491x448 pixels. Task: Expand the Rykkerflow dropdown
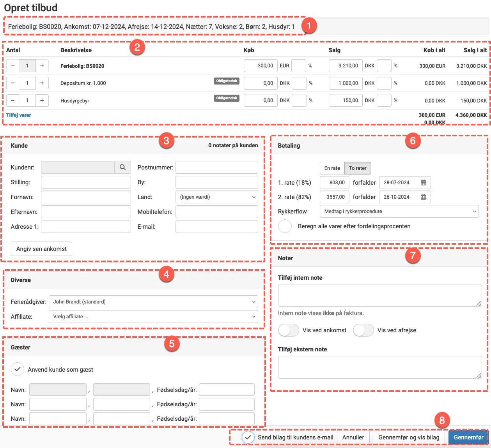[x=399, y=212]
